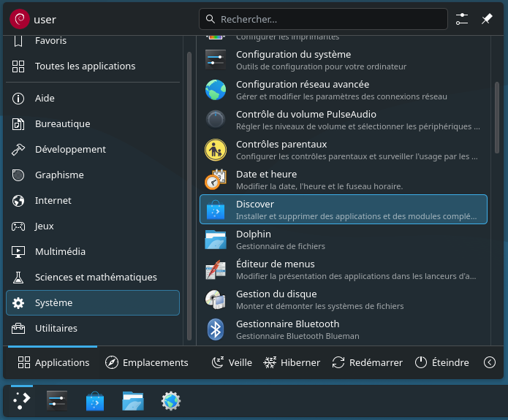Open Configuration réseau avancée
Viewport: 508px width, 420px height.
[343, 90]
